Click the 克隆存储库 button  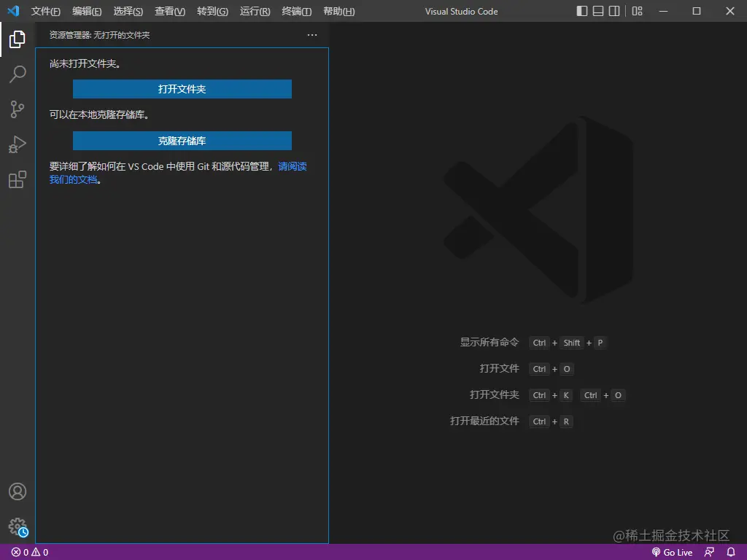[182, 141]
